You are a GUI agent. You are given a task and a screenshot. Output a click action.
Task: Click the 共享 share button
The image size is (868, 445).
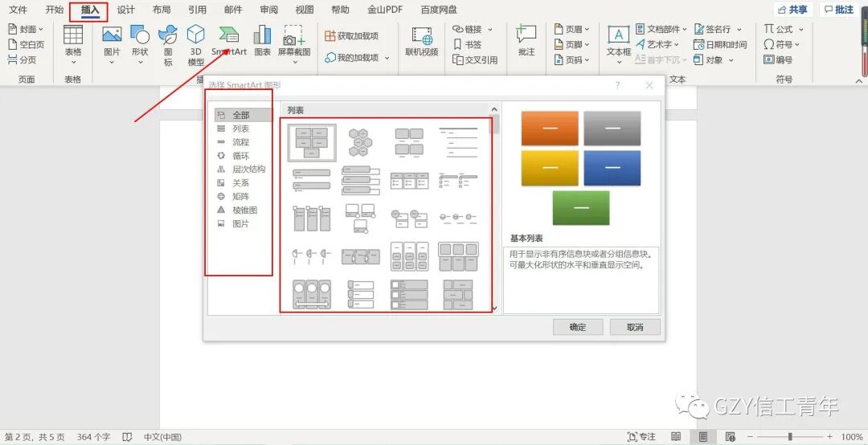click(792, 10)
